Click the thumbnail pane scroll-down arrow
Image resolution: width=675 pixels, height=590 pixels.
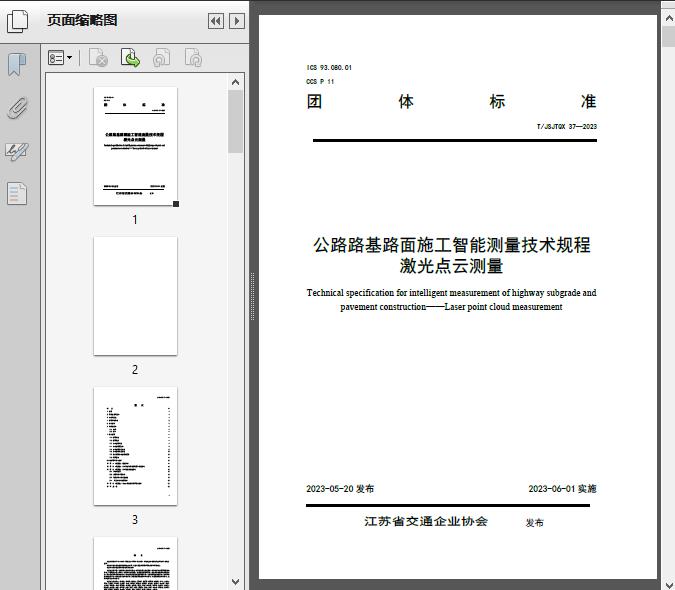click(235, 582)
